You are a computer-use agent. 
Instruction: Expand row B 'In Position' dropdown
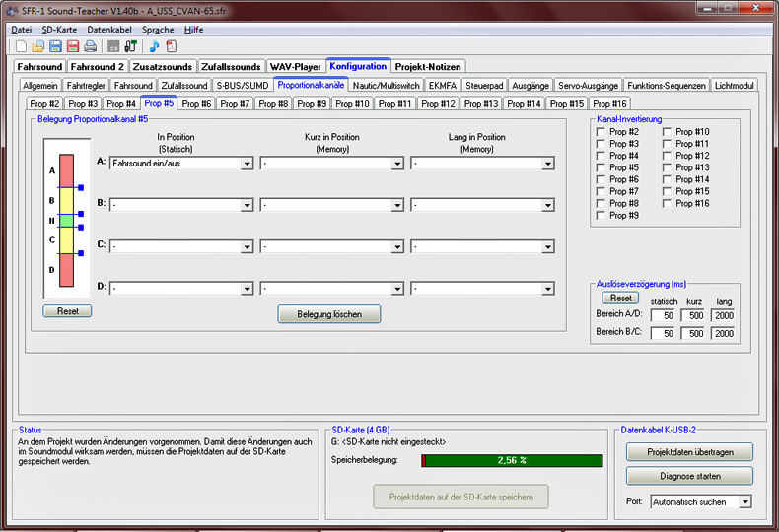181,205
